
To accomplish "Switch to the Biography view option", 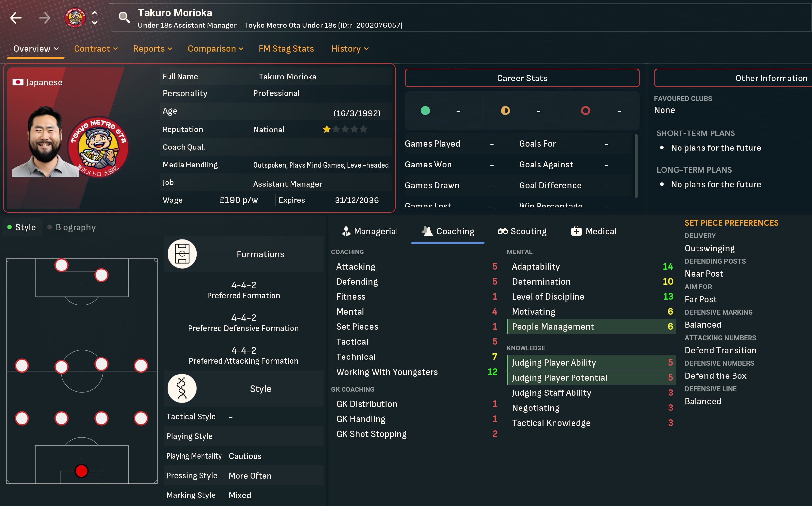I will click(72, 227).
